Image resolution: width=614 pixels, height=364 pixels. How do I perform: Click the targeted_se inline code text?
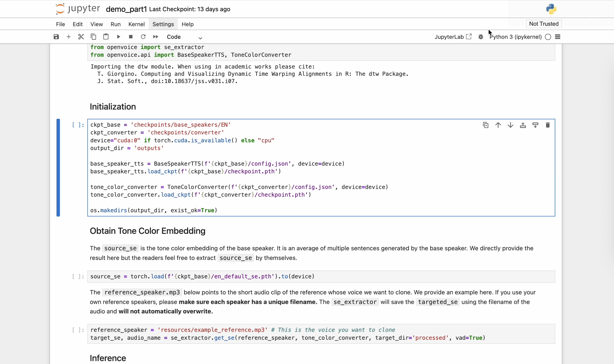438,302
